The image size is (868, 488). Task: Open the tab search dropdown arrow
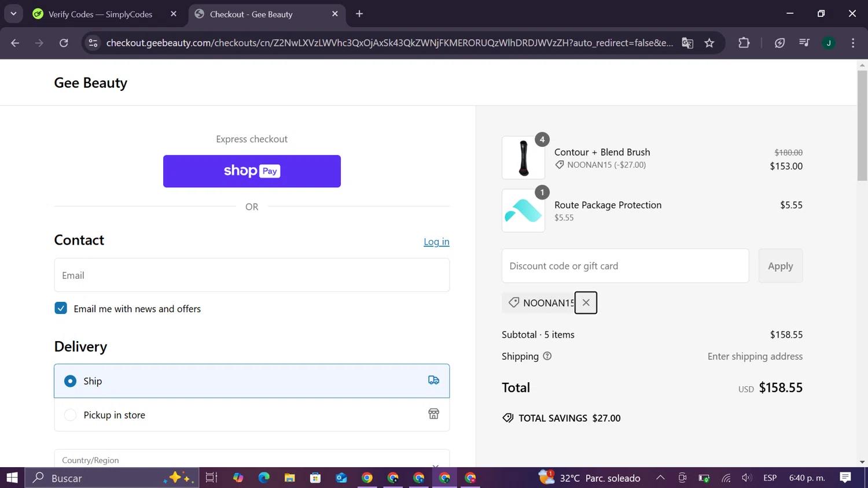(13, 14)
